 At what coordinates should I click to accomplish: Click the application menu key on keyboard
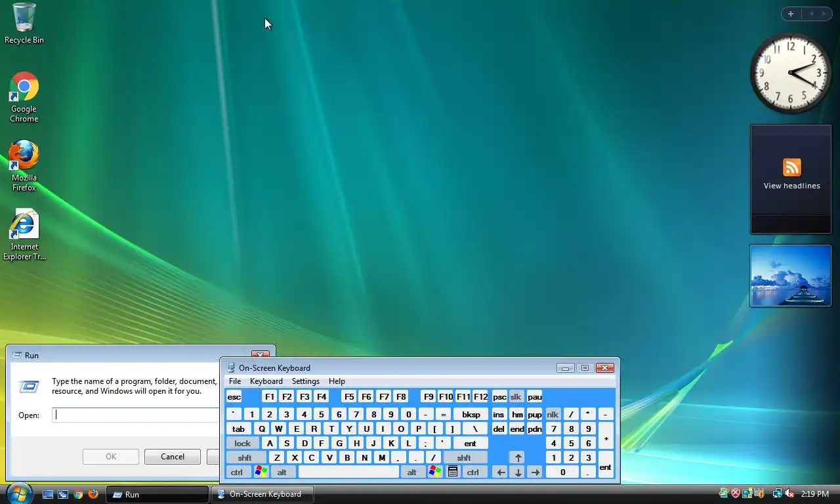(452, 472)
